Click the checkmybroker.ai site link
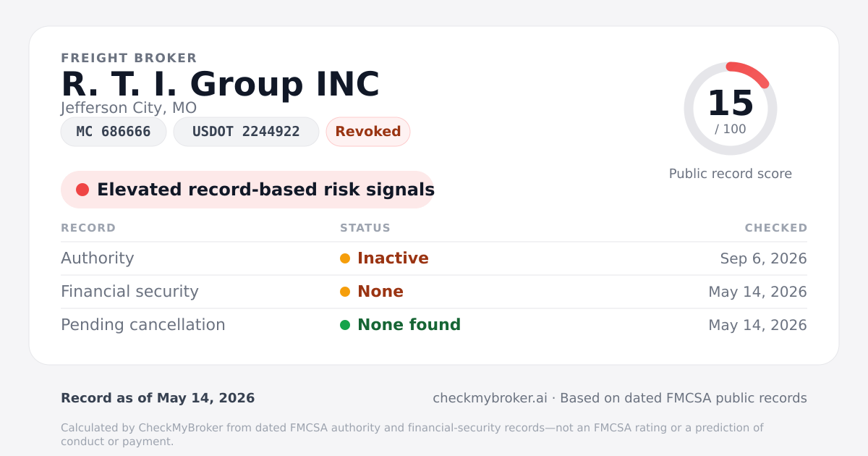 click(x=490, y=398)
